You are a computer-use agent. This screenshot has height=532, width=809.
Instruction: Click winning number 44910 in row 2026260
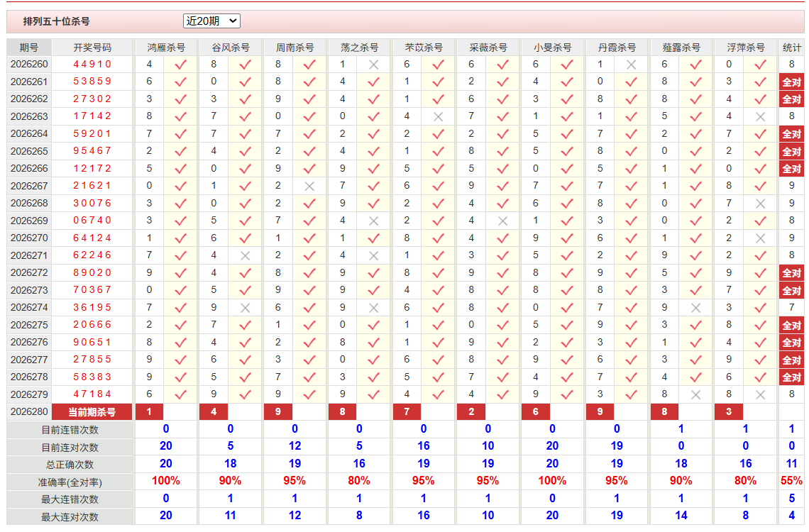pyautogui.click(x=92, y=65)
